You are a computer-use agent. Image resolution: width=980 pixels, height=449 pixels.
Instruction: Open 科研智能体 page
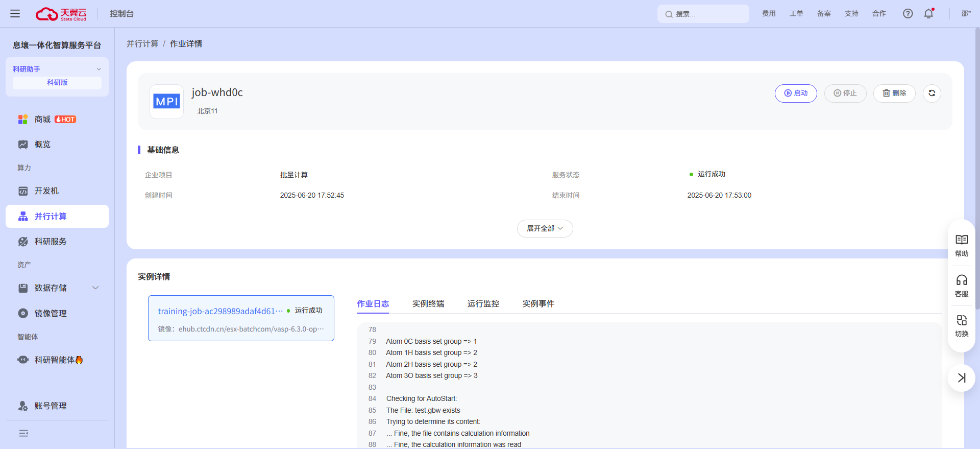[57, 360]
